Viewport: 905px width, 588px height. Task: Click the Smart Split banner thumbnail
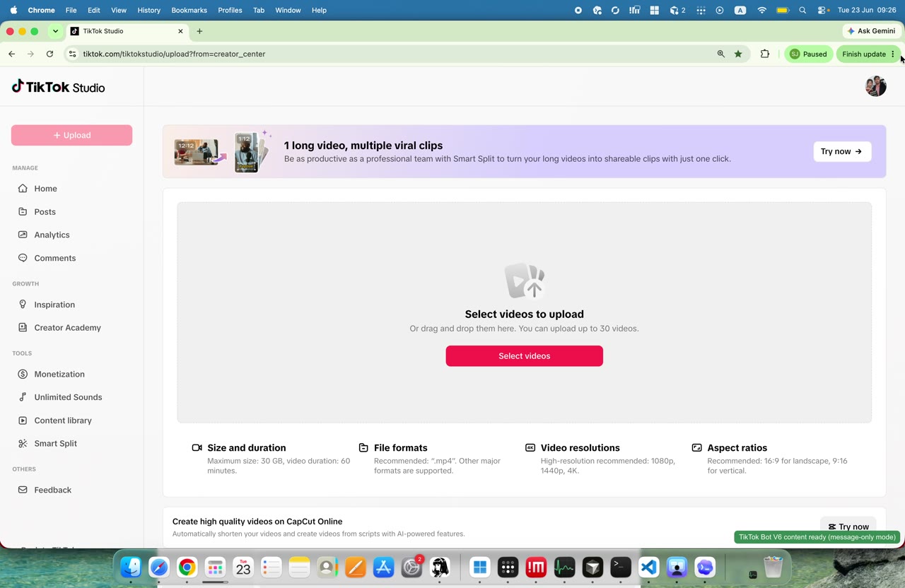tap(223, 151)
